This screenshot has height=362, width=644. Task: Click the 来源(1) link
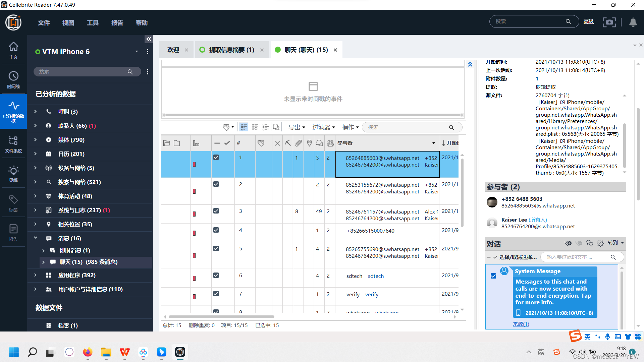click(521, 324)
